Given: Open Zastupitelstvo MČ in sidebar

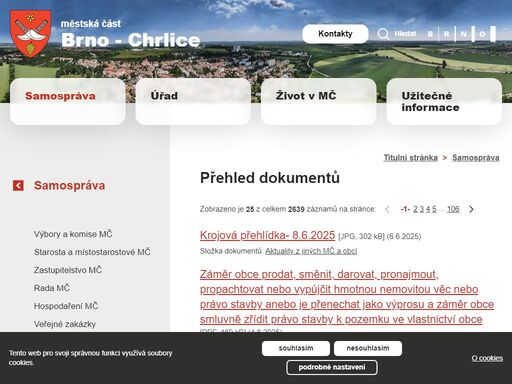Looking at the screenshot, I should click(68, 270).
